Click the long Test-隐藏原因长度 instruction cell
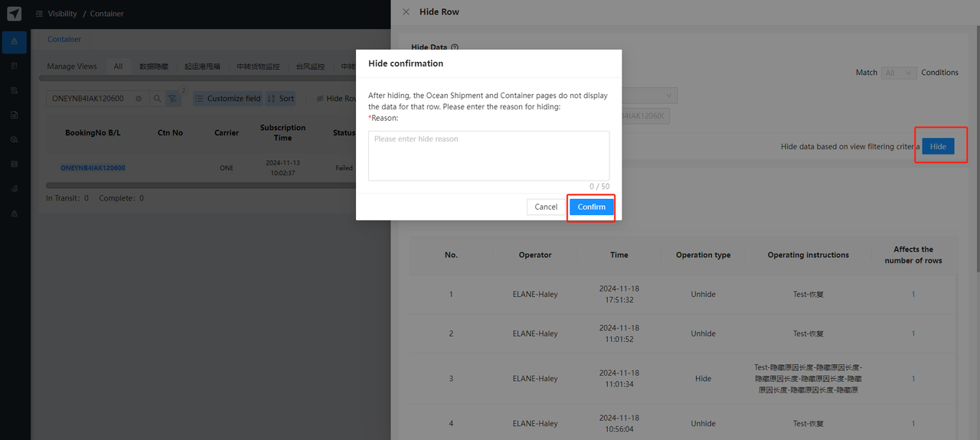 808,378
